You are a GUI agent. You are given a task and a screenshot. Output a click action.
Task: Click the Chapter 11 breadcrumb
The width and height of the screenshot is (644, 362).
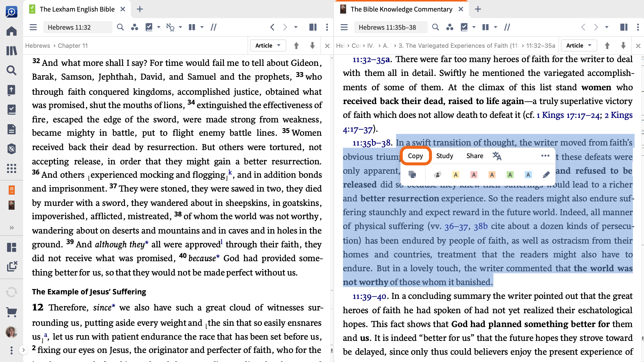click(x=73, y=46)
